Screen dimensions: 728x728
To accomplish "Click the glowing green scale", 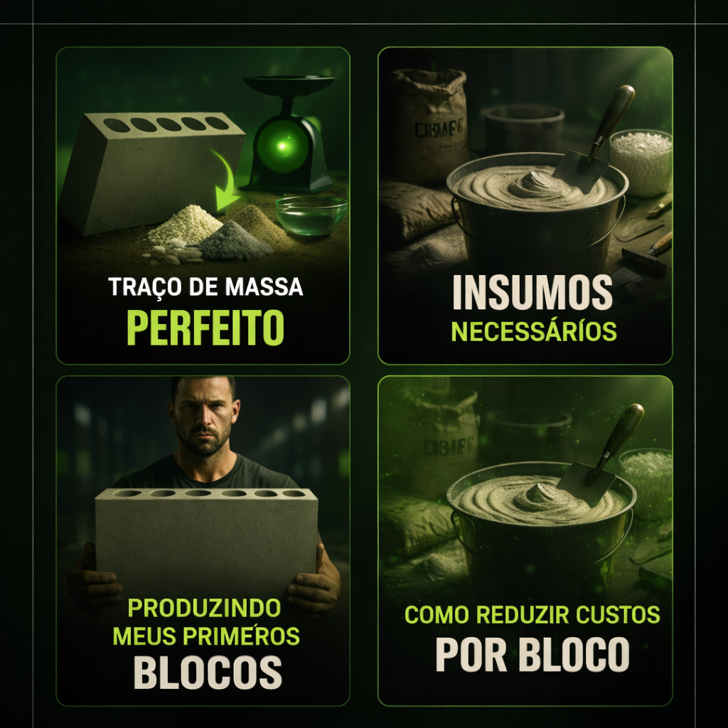I will click(289, 134).
